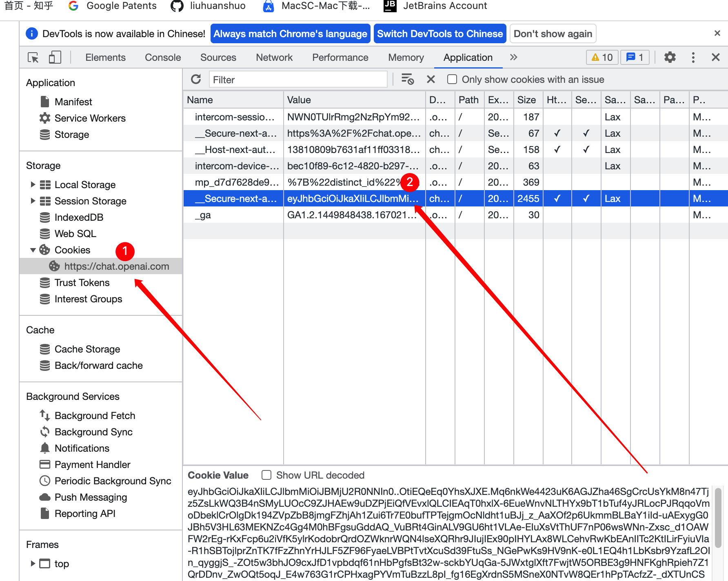This screenshot has height=581, width=728.
Task: Open Notifications service item
Action: tap(82, 448)
